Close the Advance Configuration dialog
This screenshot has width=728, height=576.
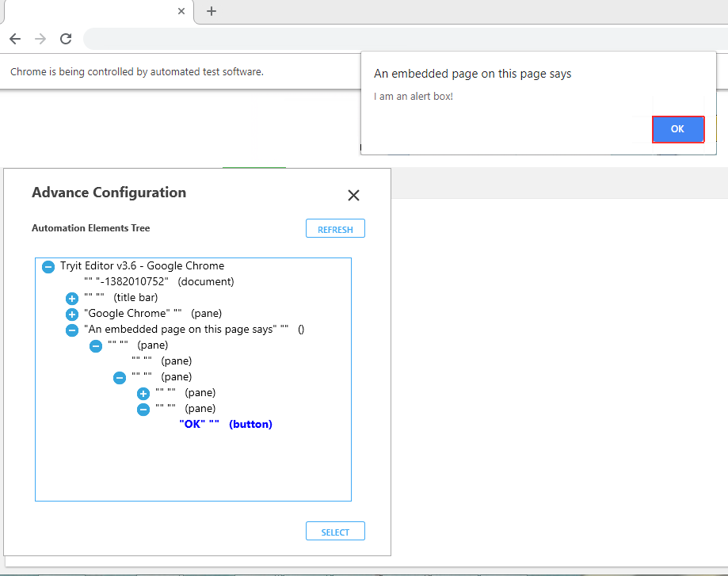click(x=353, y=196)
